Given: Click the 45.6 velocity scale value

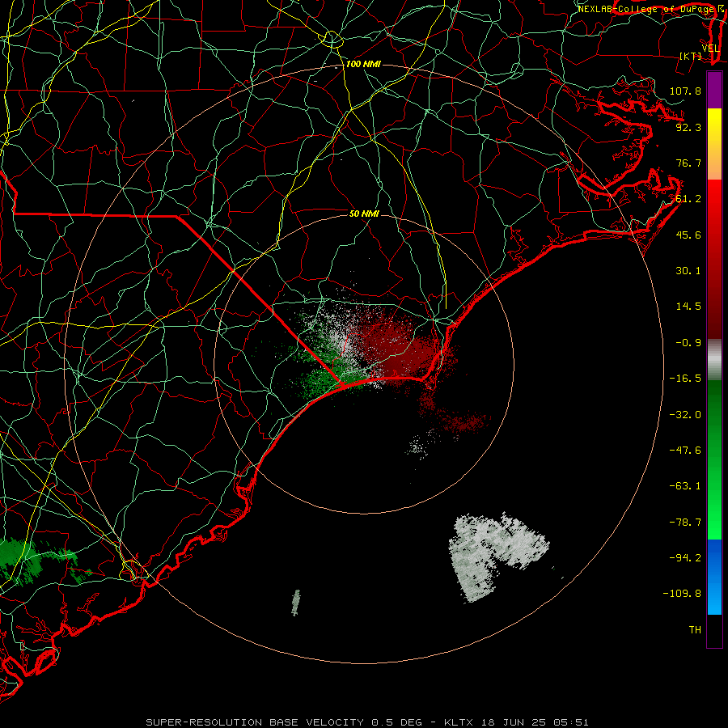Looking at the screenshot, I should (688, 235).
